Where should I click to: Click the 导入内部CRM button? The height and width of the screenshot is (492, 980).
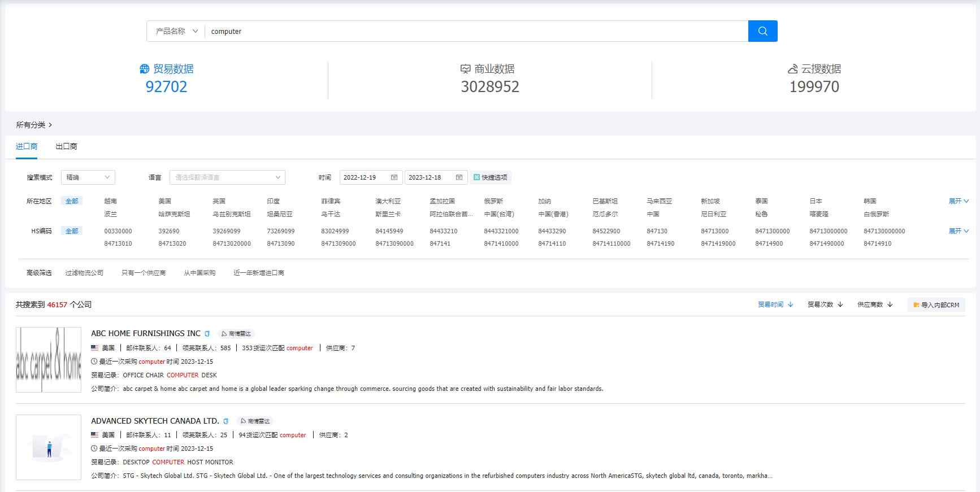coord(936,305)
